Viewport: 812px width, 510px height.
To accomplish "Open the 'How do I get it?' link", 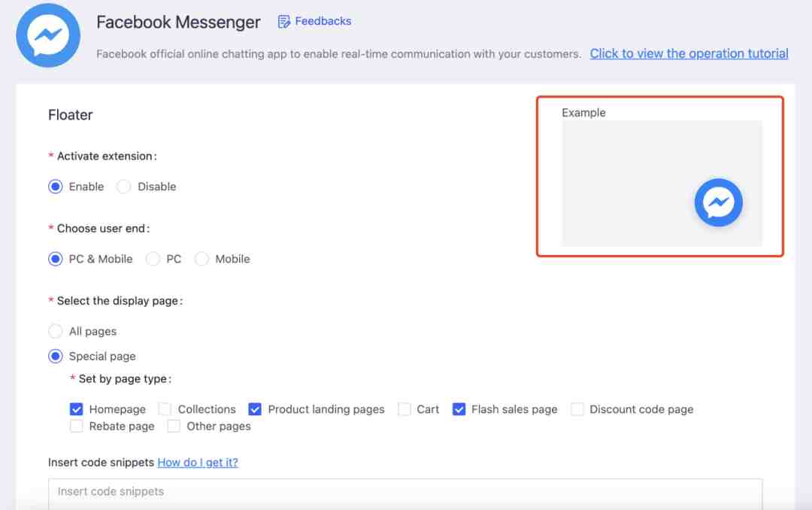I will coord(198,463).
